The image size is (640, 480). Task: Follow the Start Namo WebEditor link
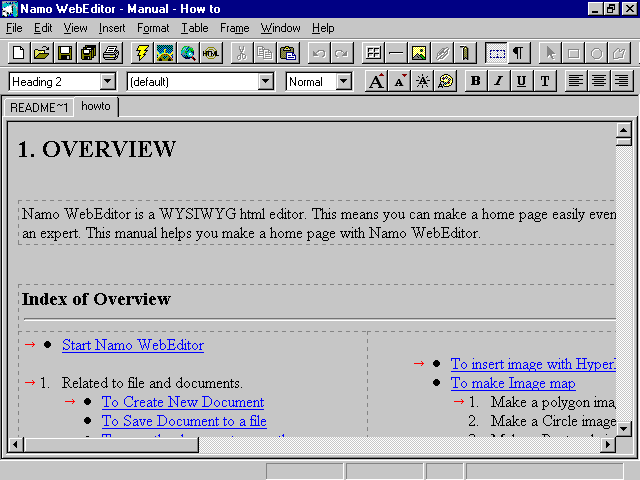132,345
